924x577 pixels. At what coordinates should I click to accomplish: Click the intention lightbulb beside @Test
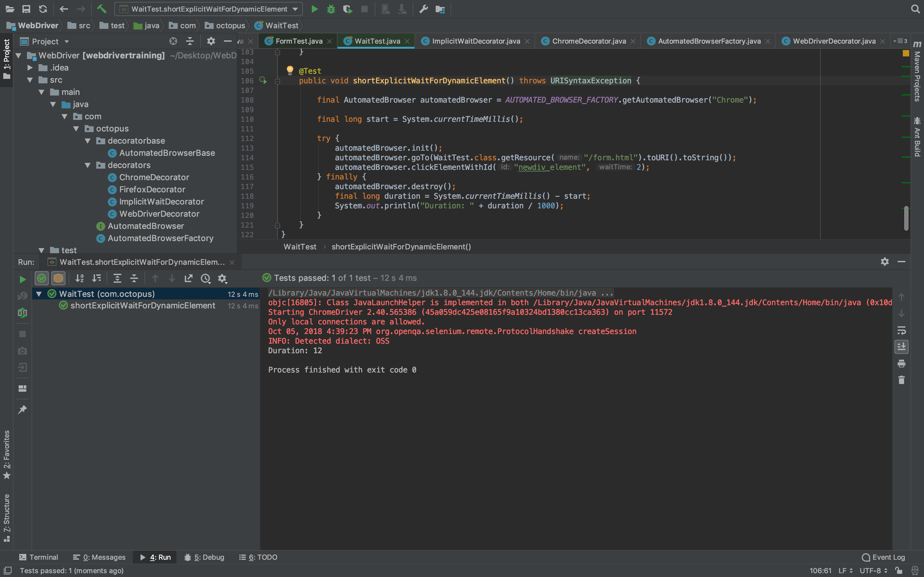click(x=290, y=70)
